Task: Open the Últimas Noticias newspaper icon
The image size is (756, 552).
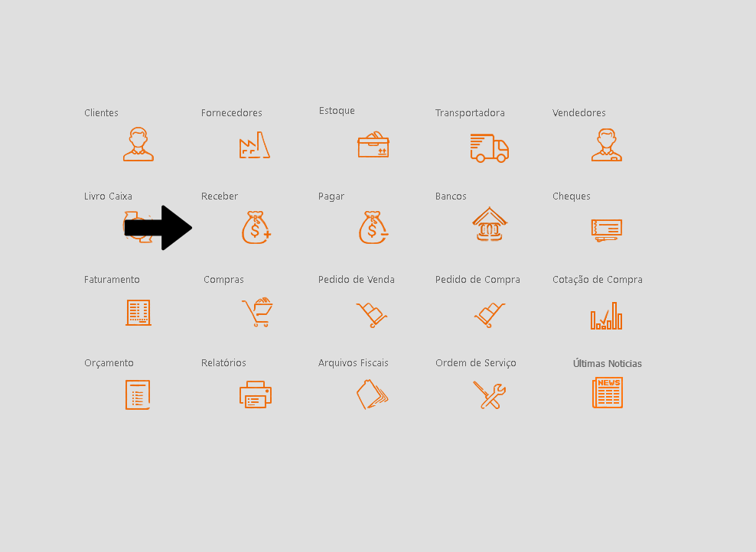Action: pyautogui.click(x=608, y=392)
